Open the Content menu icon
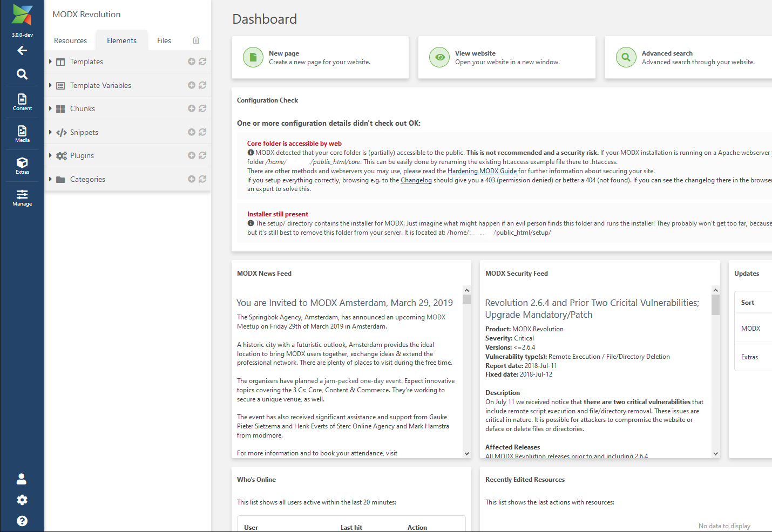Image resolution: width=772 pixels, height=532 pixels. 22,101
